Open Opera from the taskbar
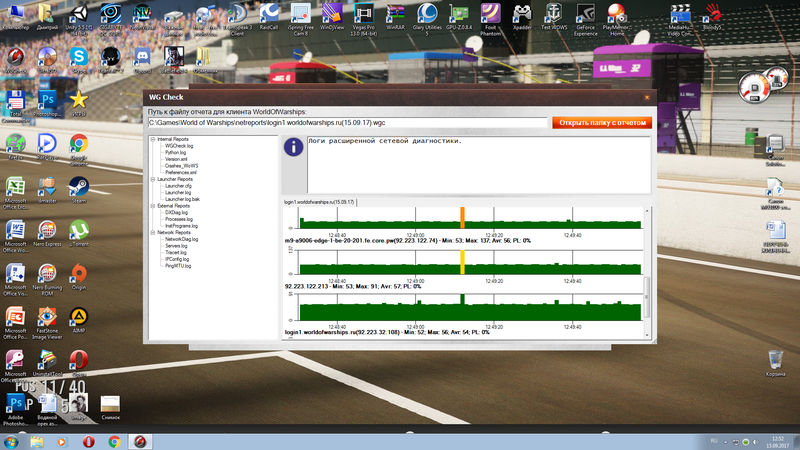Image resolution: width=800 pixels, height=450 pixels. tap(89, 442)
